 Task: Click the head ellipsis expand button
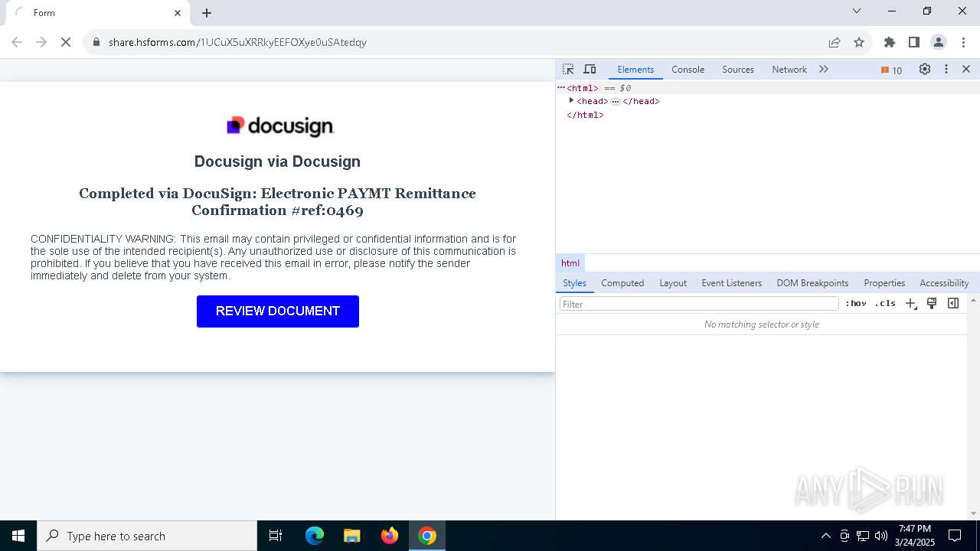point(616,101)
